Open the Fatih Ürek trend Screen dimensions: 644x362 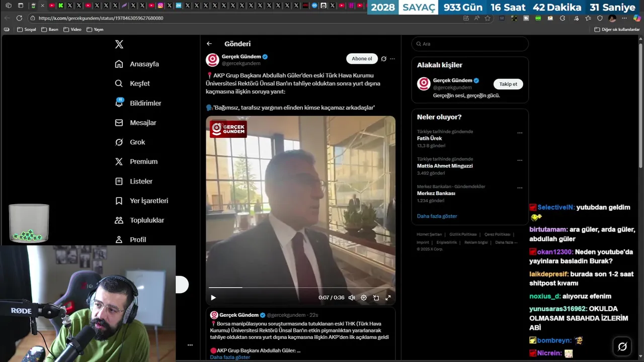coord(429,138)
